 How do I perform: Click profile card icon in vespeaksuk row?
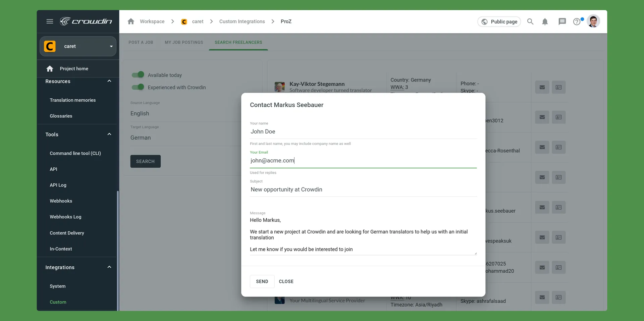(558, 237)
